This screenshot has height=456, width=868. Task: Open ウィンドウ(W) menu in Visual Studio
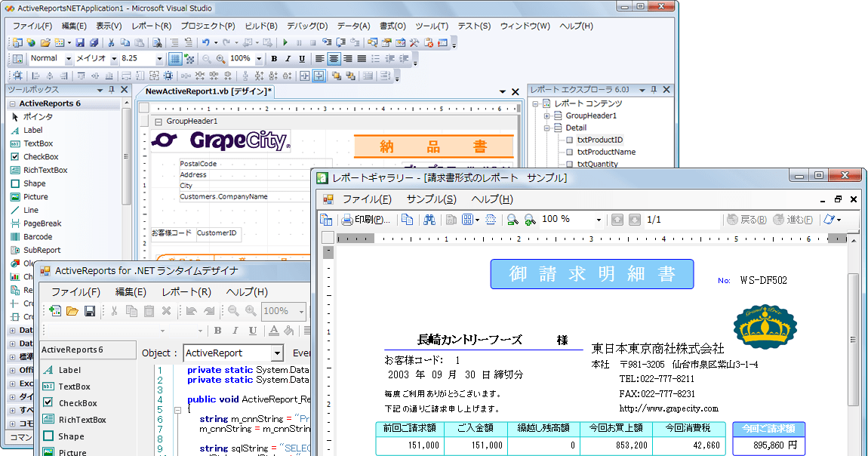click(x=525, y=26)
